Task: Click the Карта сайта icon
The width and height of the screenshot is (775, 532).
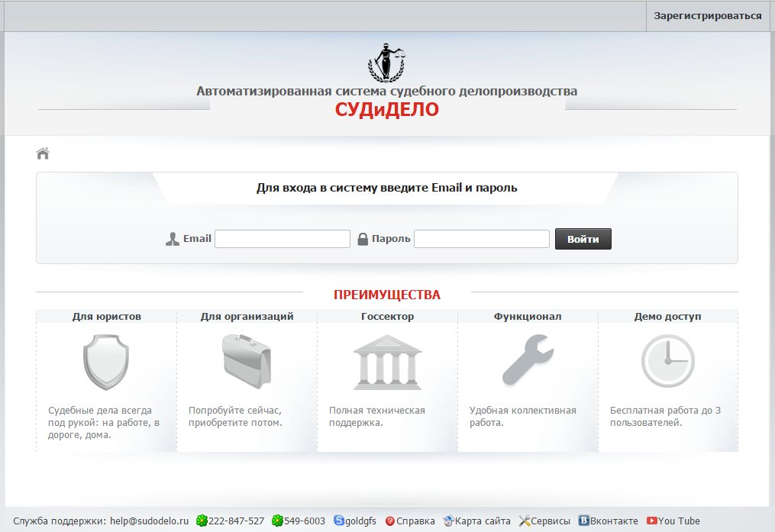Action: (x=448, y=521)
